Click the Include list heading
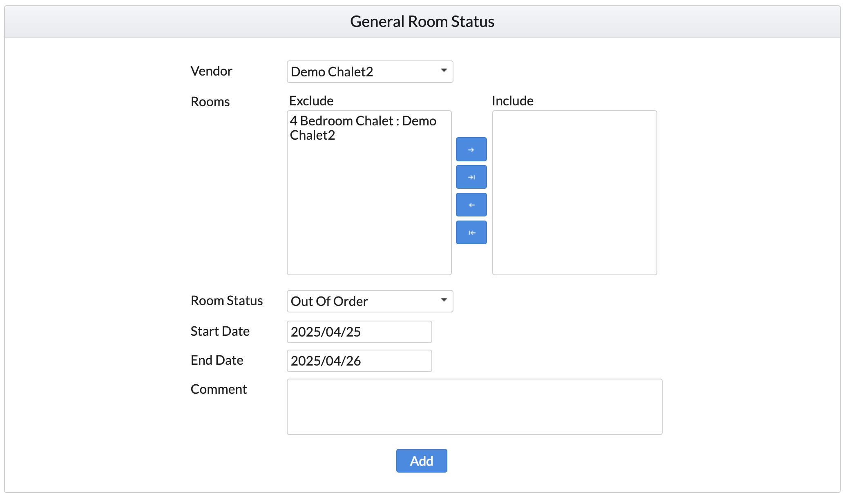Image resolution: width=853 pixels, height=504 pixels. 512,101
